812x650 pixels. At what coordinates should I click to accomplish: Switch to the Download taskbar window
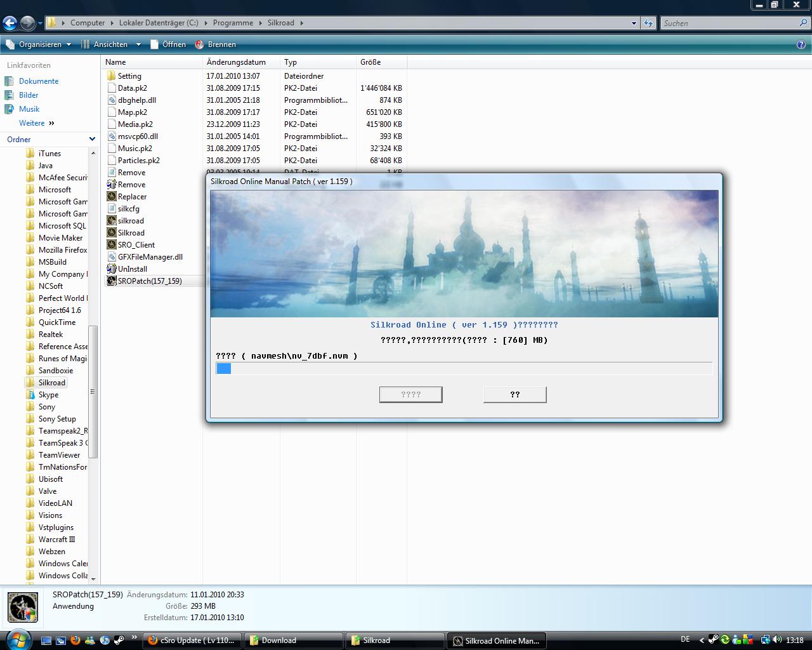(x=292, y=640)
